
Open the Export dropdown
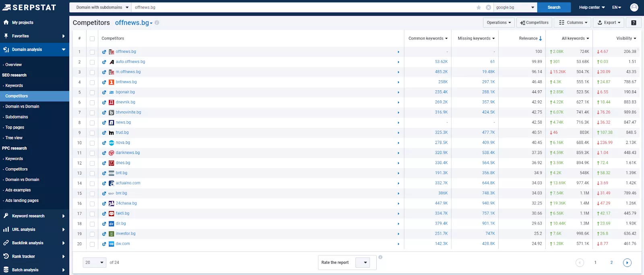(x=609, y=23)
